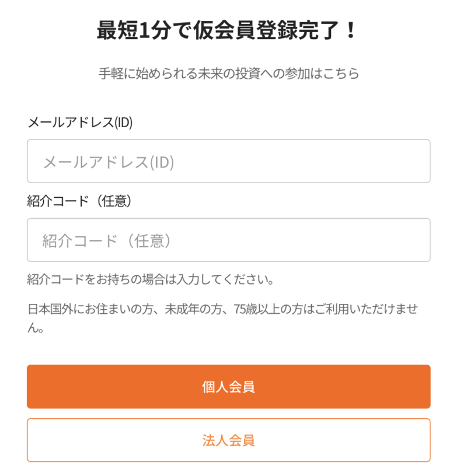Viewport: 467px width, 476px height.
Task: Activate the first text field of the form
Action: click(228, 161)
